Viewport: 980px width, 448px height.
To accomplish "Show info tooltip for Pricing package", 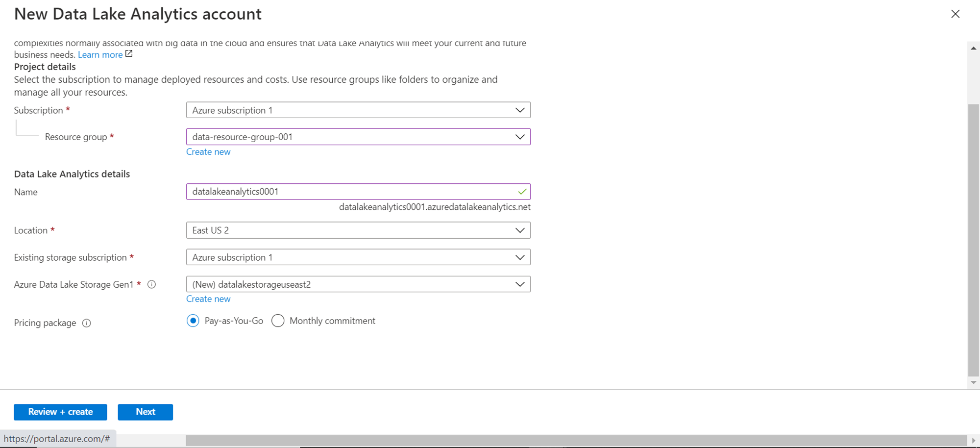I will click(x=87, y=323).
